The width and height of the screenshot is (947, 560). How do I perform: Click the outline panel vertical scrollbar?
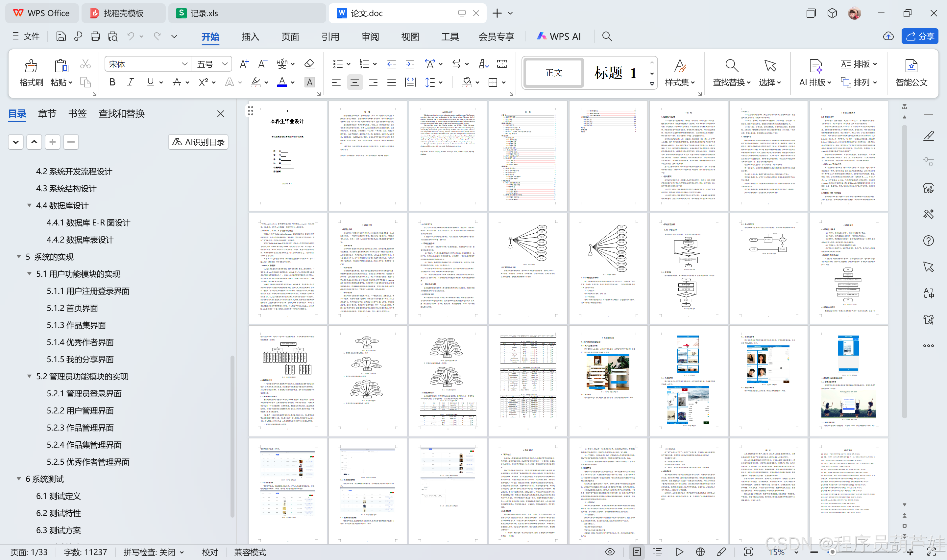pyautogui.click(x=232, y=436)
